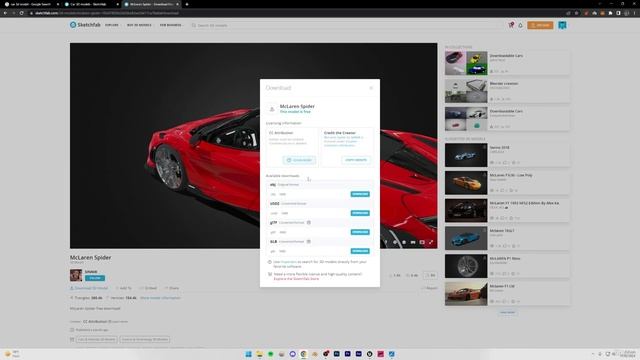This screenshot has height=360, width=640.
Task: Open More model information link
Action: 160,298
